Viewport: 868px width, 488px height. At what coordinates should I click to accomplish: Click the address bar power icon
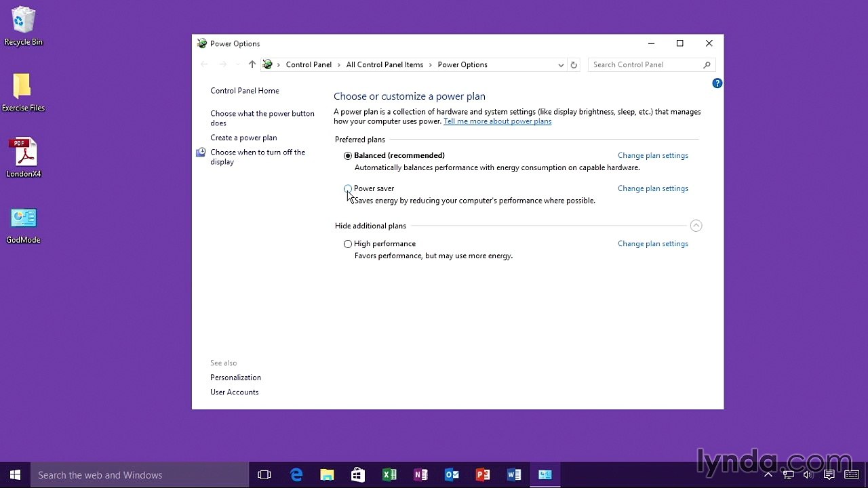268,64
